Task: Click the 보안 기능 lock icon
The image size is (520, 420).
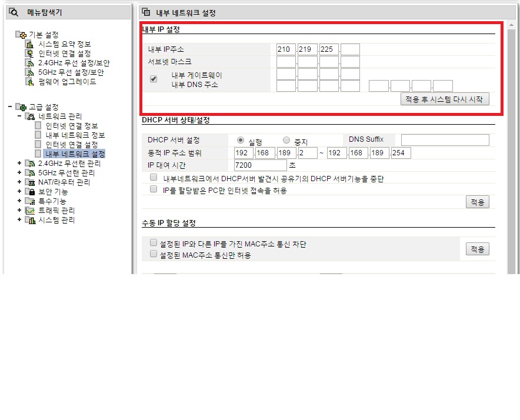Action: [x=30, y=192]
